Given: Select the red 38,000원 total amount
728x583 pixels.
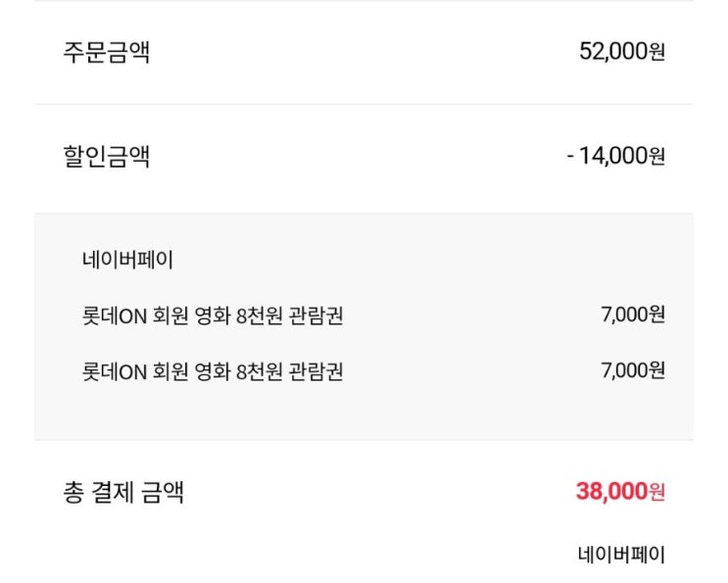Looking at the screenshot, I should coord(621,491).
